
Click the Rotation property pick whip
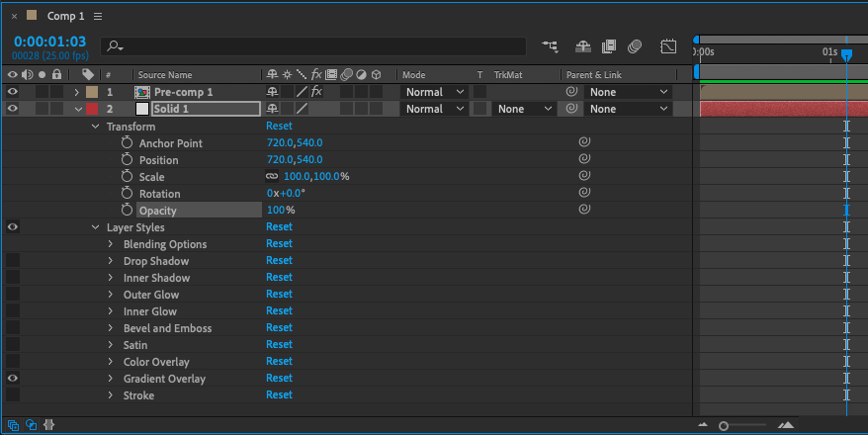(584, 192)
